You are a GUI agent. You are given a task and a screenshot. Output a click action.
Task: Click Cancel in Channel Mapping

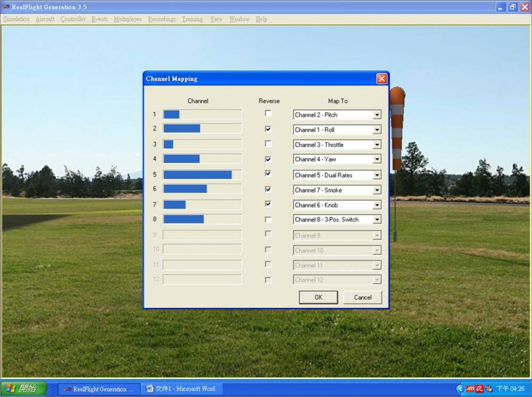pos(362,297)
